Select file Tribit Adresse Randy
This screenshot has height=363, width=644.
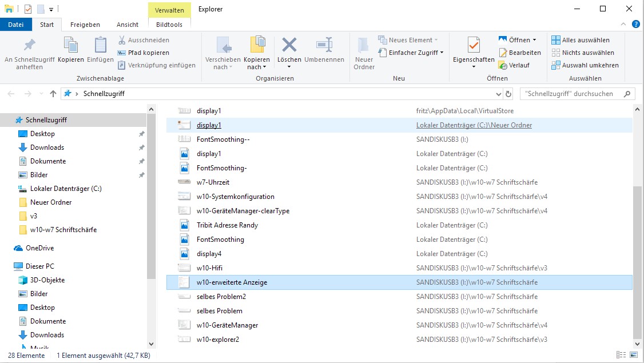(227, 225)
